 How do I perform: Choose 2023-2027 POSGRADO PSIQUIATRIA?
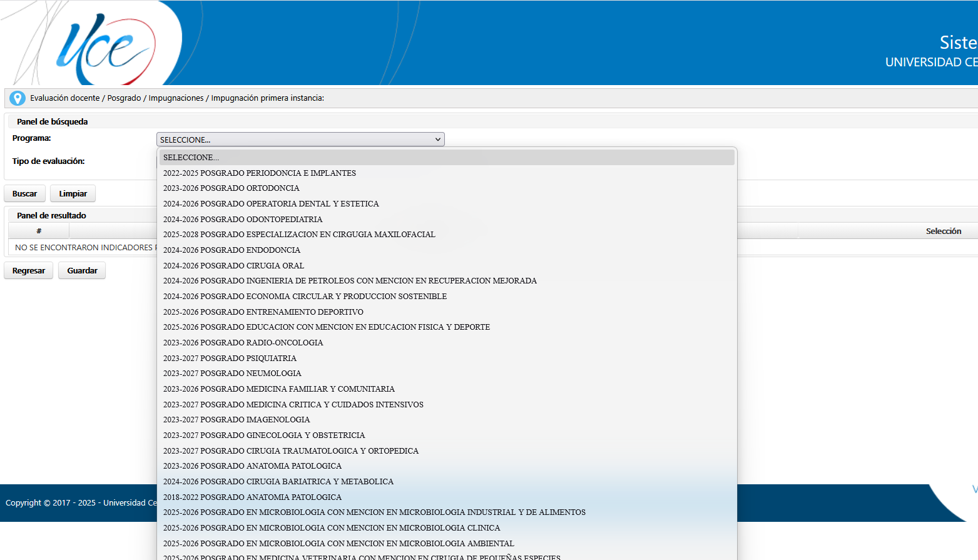click(x=230, y=359)
